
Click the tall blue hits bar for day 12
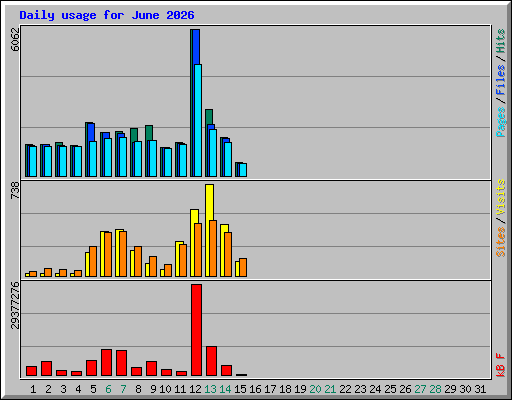point(196,47)
